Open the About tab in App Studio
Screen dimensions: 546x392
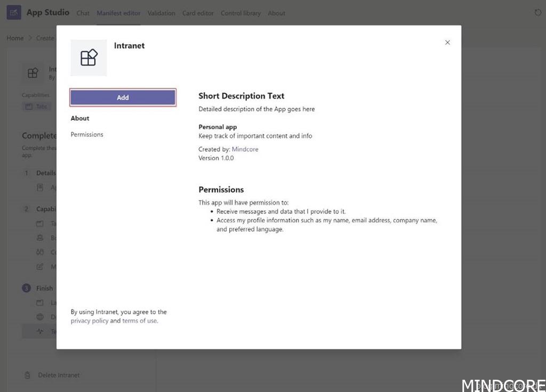click(x=276, y=13)
